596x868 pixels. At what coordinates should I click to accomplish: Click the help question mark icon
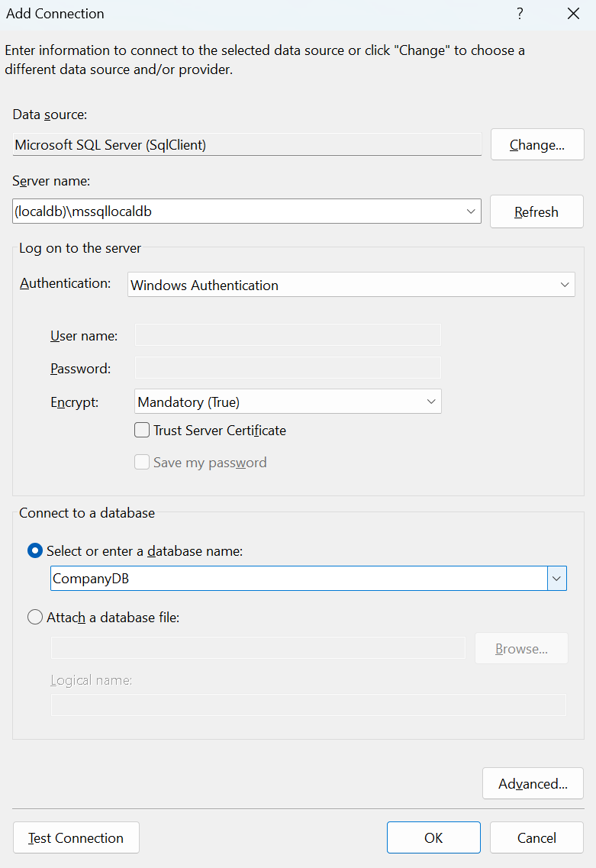point(520,14)
